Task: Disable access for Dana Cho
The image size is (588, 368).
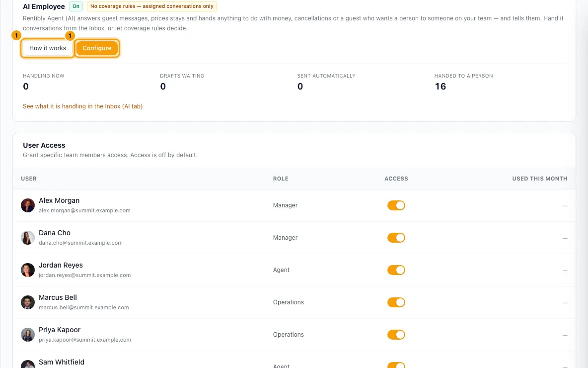Action: pyautogui.click(x=396, y=238)
